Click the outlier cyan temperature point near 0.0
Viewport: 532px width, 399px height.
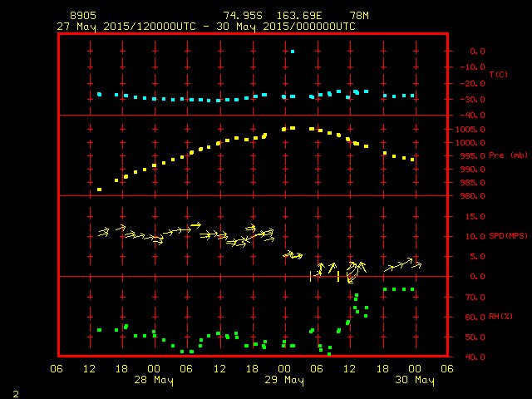[x=293, y=52]
